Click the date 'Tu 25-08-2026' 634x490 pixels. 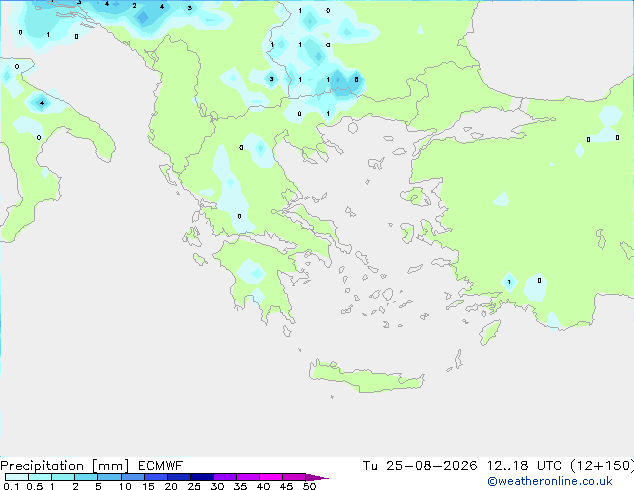coord(420,466)
